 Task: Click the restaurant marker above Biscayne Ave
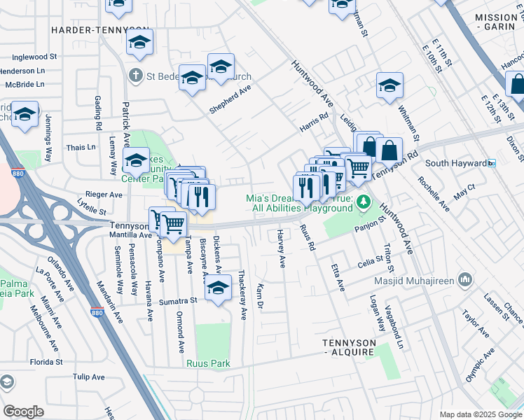pyautogui.click(x=202, y=199)
